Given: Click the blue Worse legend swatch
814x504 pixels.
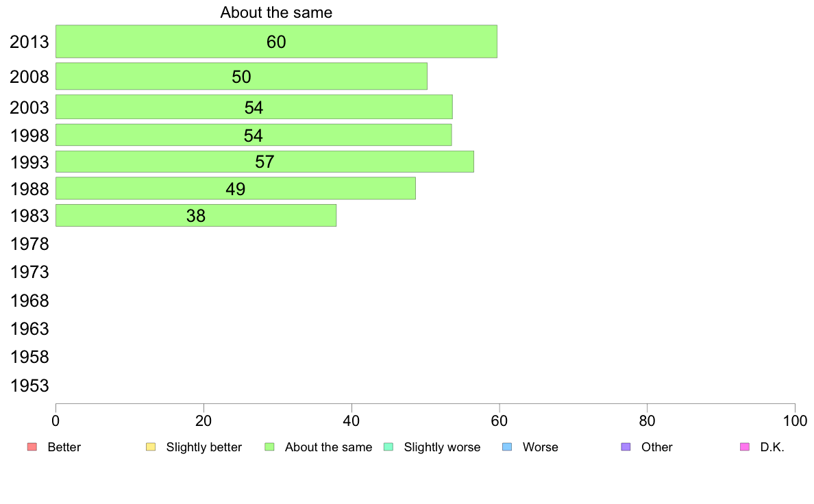Looking at the screenshot, I should pos(507,447).
